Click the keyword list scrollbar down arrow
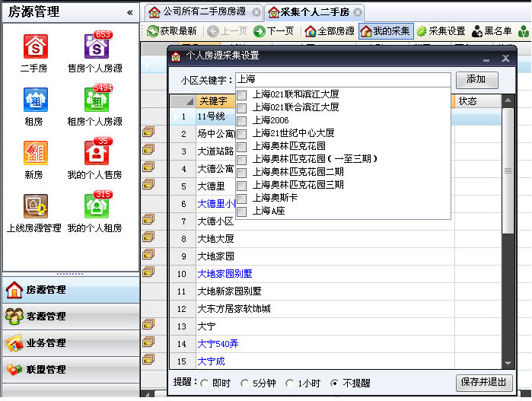This screenshot has height=401, width=532. coord(508,363)
